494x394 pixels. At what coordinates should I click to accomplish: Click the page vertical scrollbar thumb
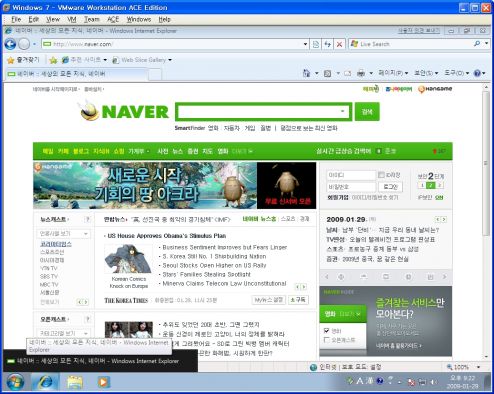[486, 163]
